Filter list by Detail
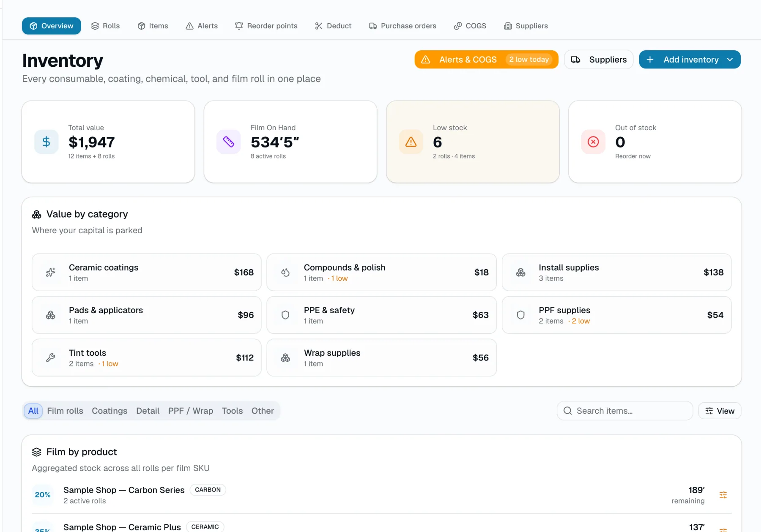 point(148,411)
